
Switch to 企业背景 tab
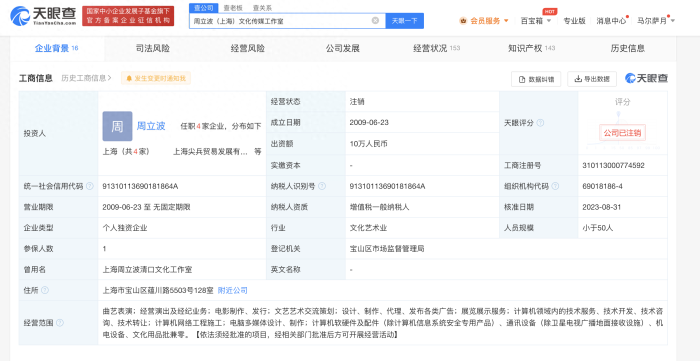(x=57, y=48)
